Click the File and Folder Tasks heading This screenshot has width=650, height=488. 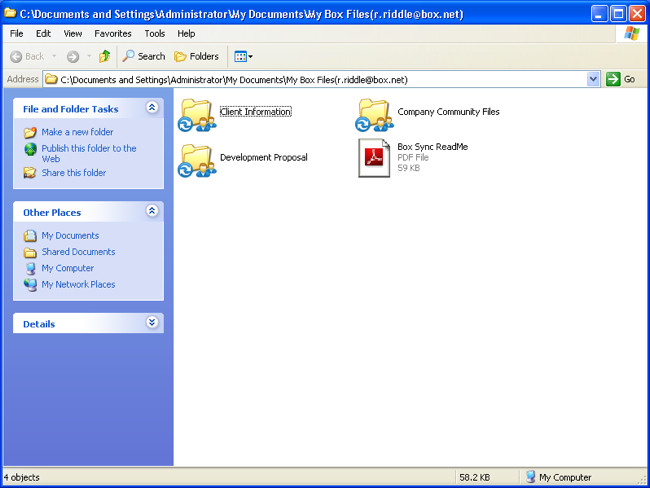coord(70,109)
